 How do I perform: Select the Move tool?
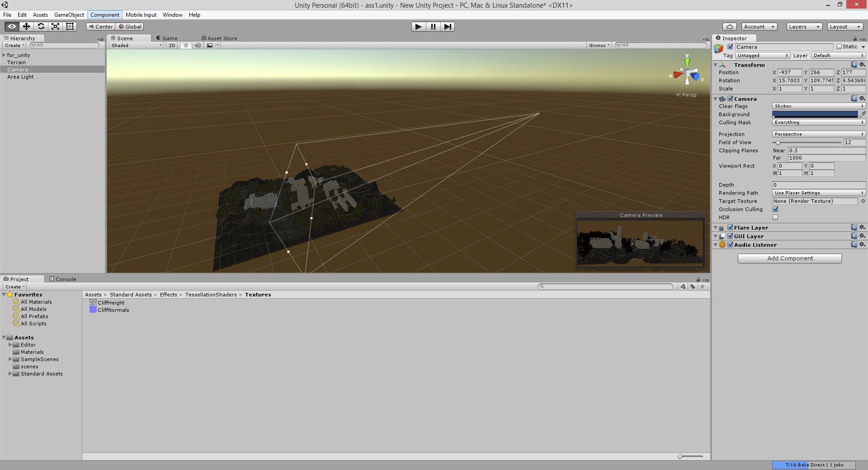[x=26, y=26]
